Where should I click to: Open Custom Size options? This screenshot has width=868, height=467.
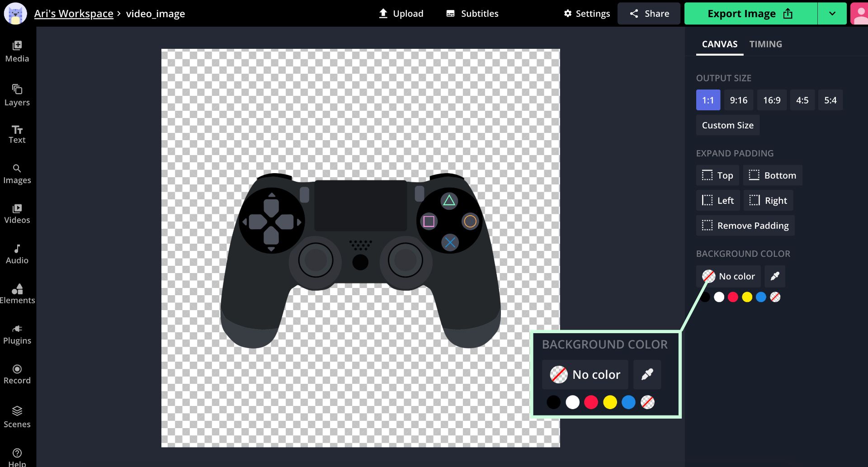click(727, 125)
